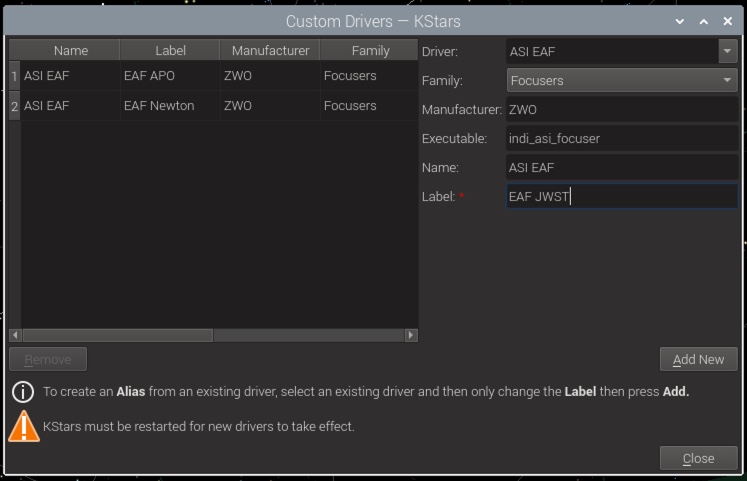Select row header number 1
The width and height of the screenshot is (747, 481).
coord(15,76)
